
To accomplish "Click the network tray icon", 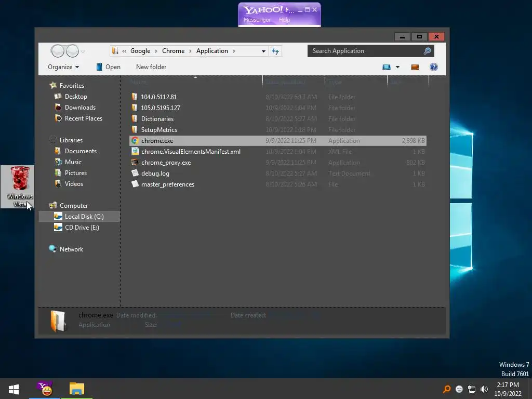I will click(x=472, y=389).
